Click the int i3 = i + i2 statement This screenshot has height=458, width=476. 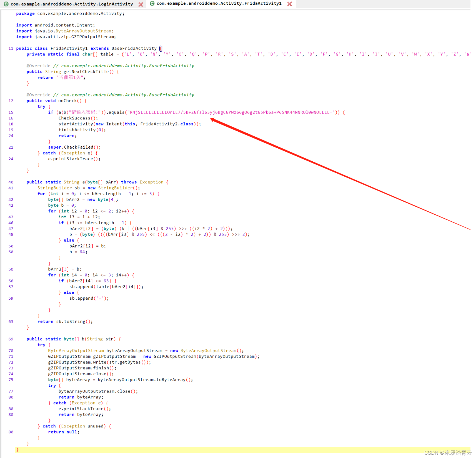[79, 217]
